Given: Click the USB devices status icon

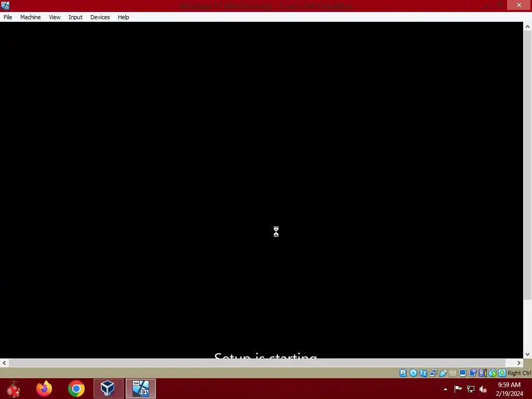Looking at the screenshot, I should click(443, 373).
